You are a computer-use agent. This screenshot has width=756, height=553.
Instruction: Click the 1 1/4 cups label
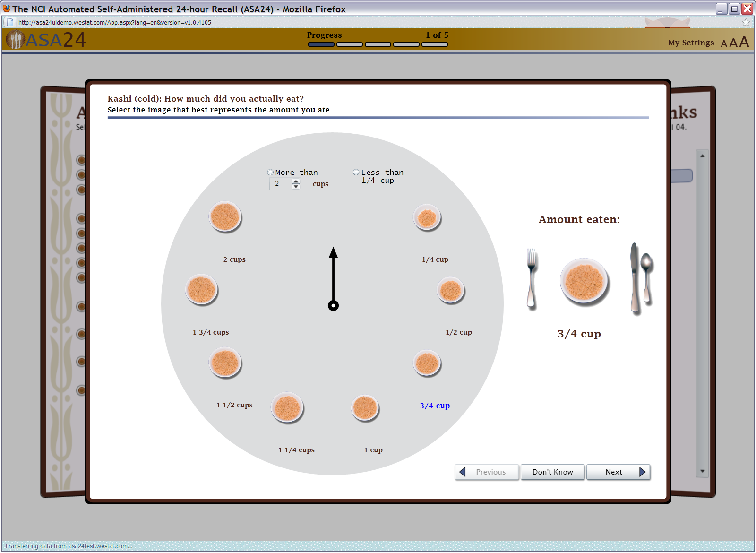pos(297,450)
